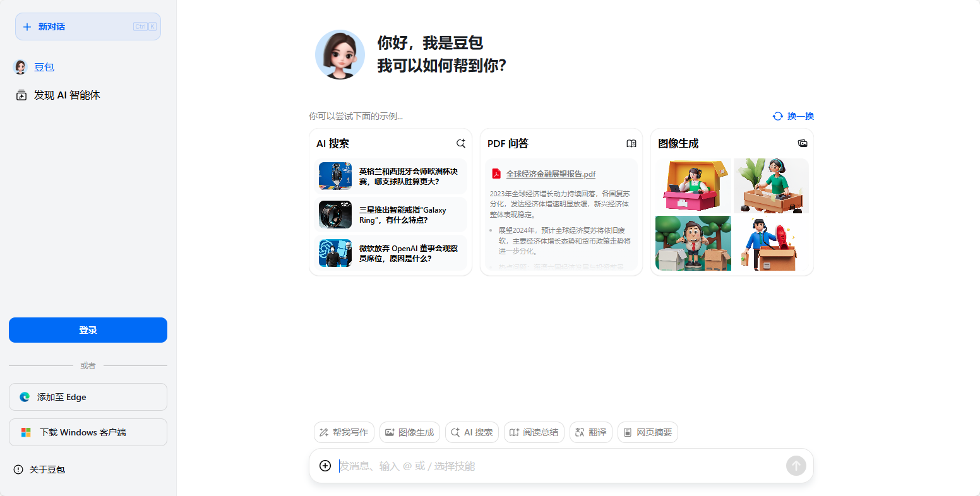This screenshot has width=980, height=496.
Task: Open 豆包 from the sidebar
Action: click(x=44, y=67)
